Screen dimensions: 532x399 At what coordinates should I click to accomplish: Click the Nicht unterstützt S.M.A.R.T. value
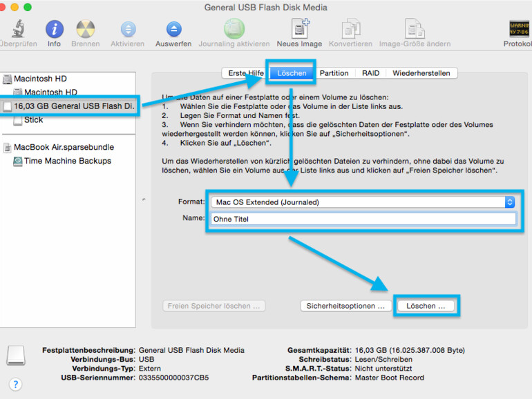coord(383,369)
